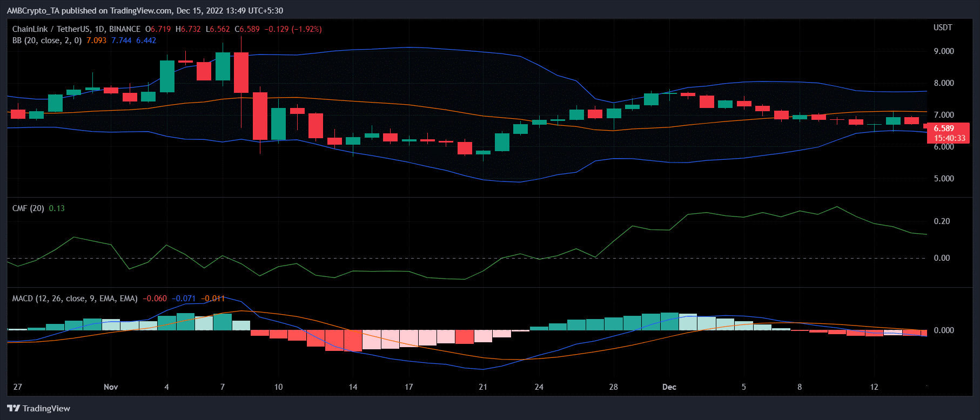This screenshot has height=420, width=980.
Task: Click the blue BB upper value 7.744
Action: [121, 40]
